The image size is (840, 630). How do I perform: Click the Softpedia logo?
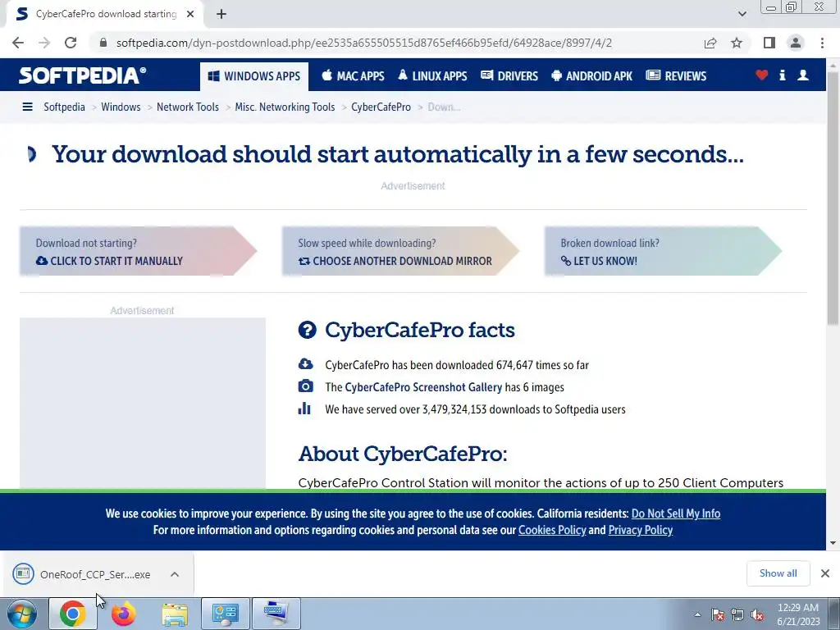(82, 75)
